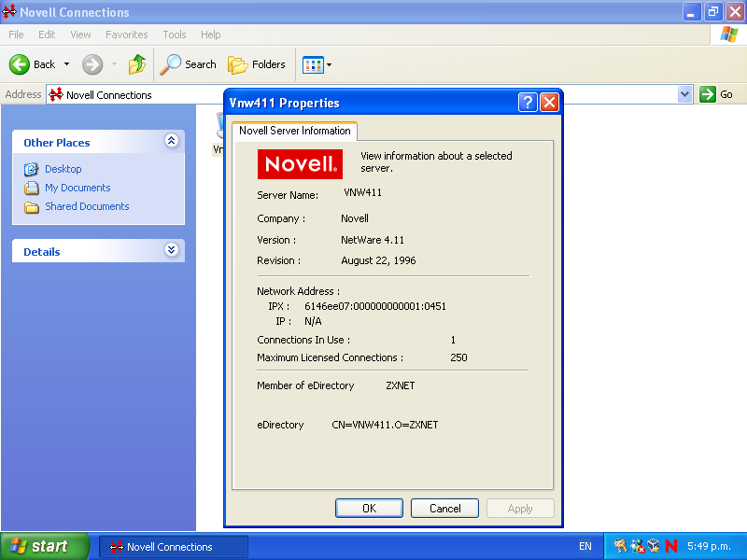747x560 pixels.
Task: Click the Start button
Action: tap(44, 546)
